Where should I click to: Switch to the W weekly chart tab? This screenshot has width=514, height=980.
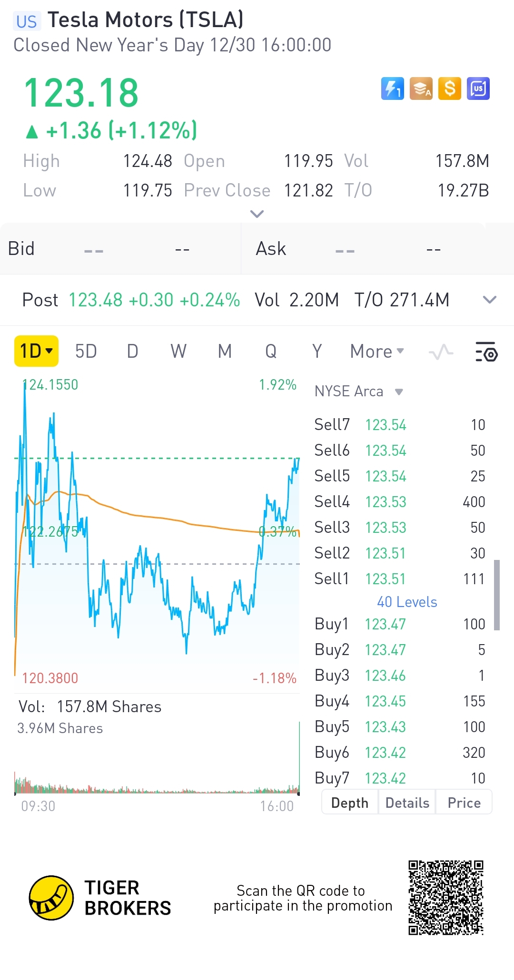[178, 352]
